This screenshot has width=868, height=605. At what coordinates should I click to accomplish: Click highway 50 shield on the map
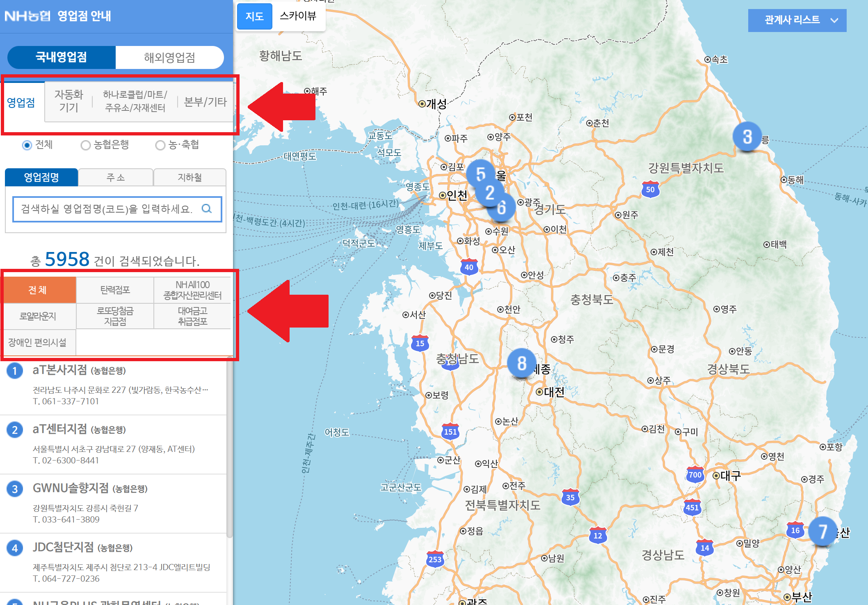pyautogui.click(x=650, y=189)
